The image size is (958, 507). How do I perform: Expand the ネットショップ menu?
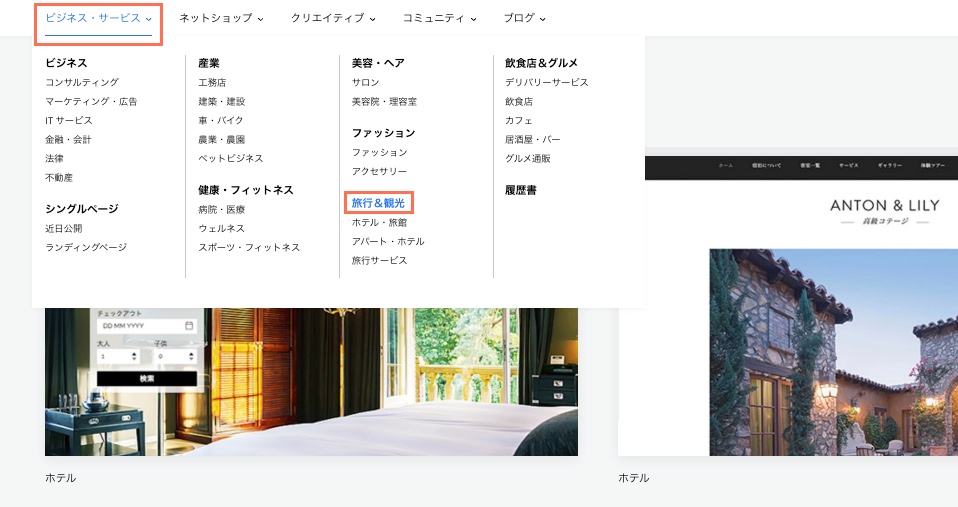coord(221,18)
